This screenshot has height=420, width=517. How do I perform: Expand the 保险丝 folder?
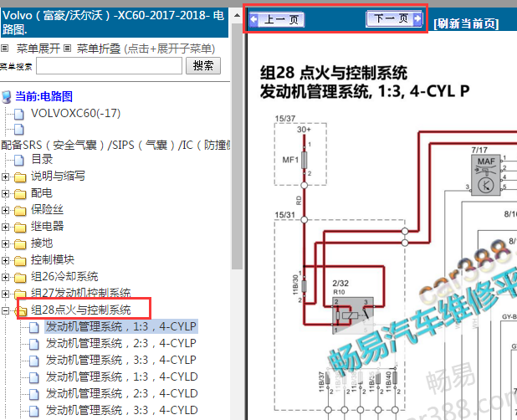coord(5,210)
